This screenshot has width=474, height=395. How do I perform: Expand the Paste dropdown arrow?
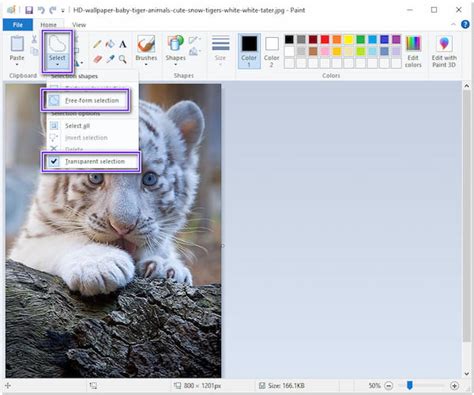17,64
